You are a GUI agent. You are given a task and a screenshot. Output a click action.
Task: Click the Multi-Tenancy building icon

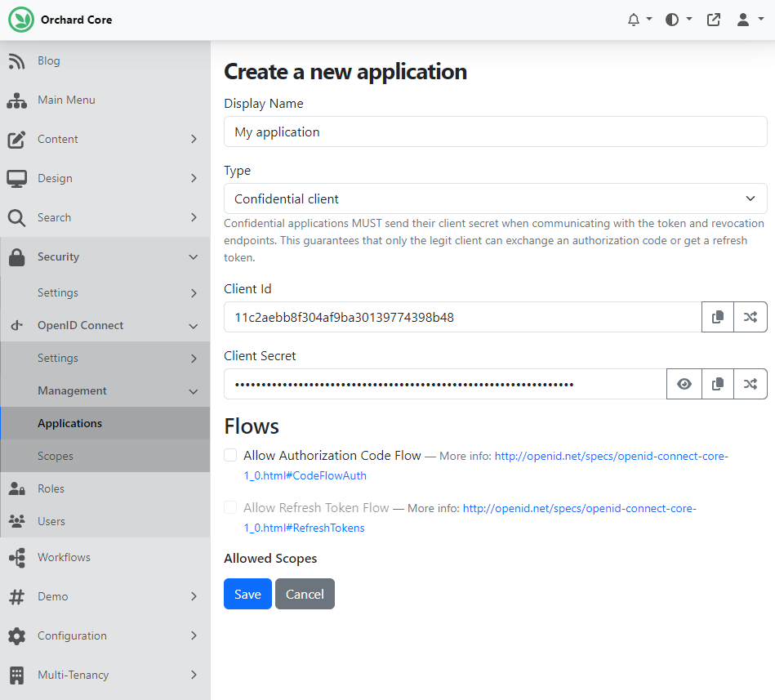pos(17,675)
